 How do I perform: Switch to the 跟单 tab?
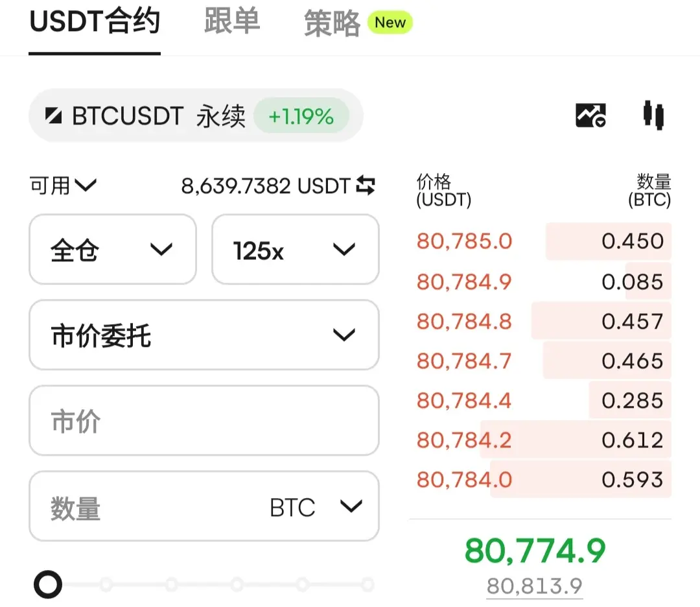(x=231, y=21)
